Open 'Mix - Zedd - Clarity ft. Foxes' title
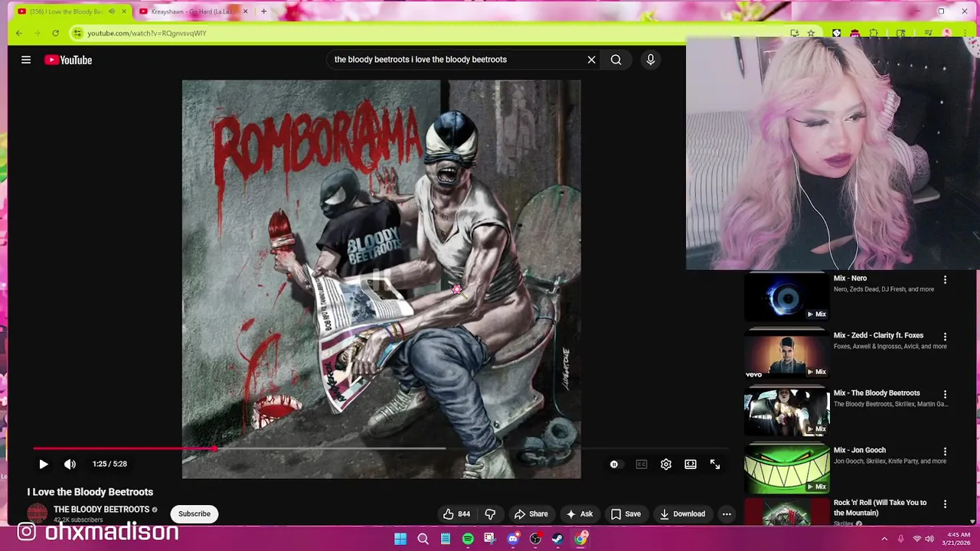 878,335
